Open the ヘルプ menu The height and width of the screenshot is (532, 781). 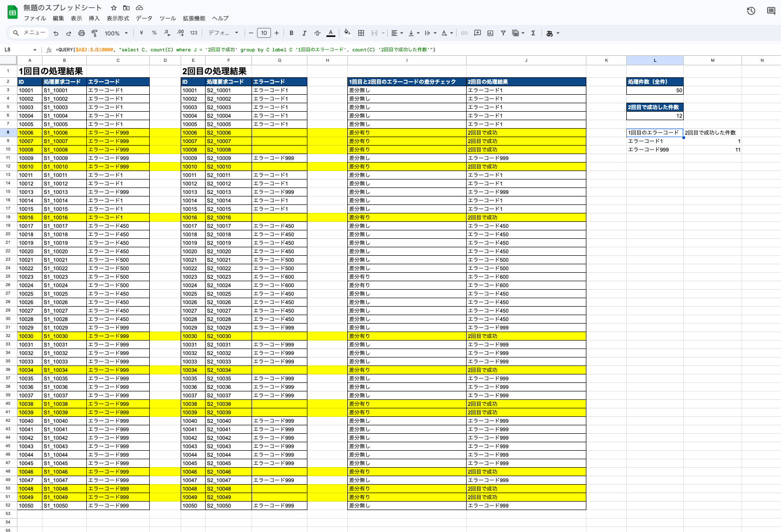point(220,18)
